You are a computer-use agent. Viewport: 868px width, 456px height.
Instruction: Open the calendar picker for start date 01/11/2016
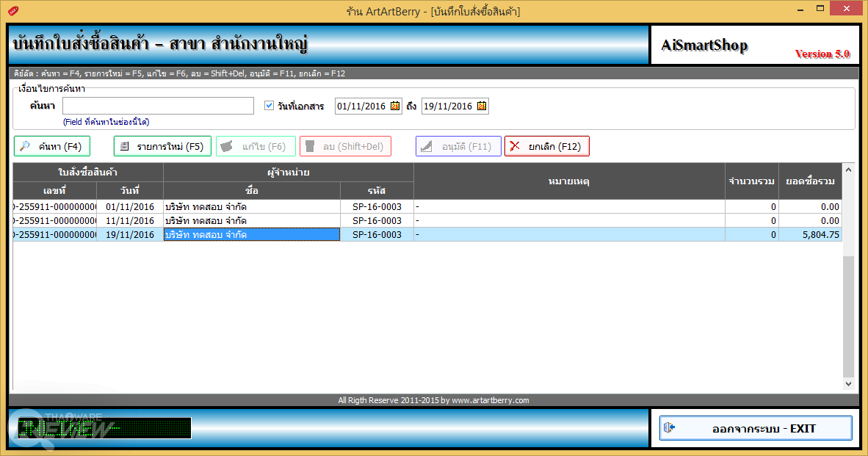pos(395,106)
